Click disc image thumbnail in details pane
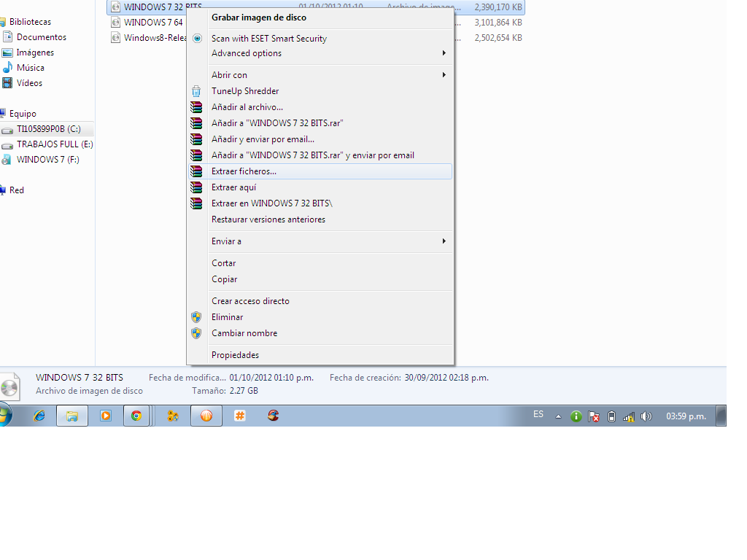 (x=10, y=386)
